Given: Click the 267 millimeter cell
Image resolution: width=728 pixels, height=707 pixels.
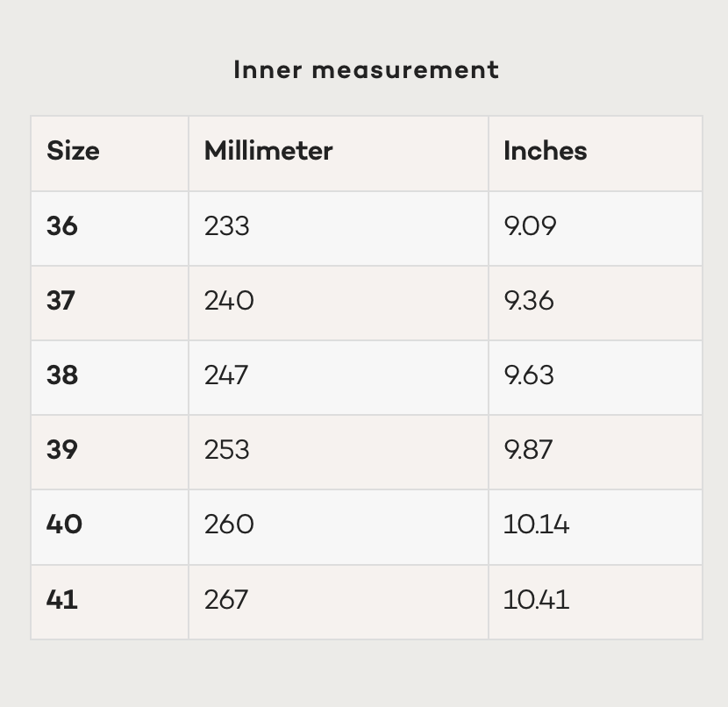Looking at the screenshot, I should click(226, 600).
